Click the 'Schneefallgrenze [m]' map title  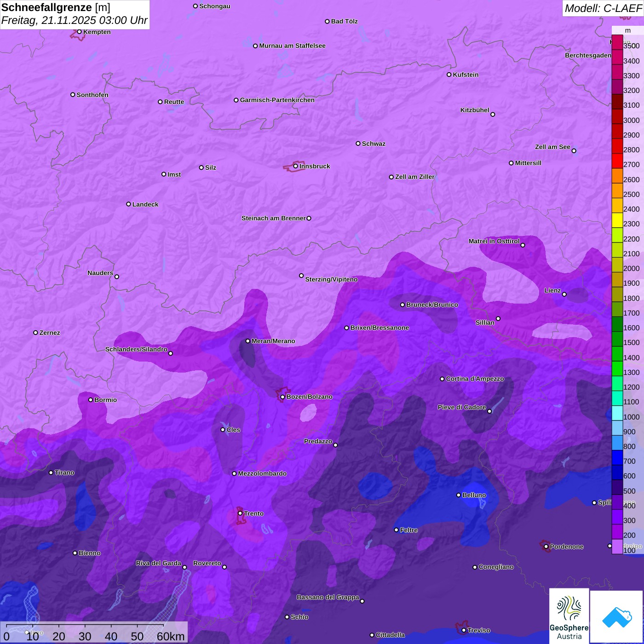[x=56, y=7]
